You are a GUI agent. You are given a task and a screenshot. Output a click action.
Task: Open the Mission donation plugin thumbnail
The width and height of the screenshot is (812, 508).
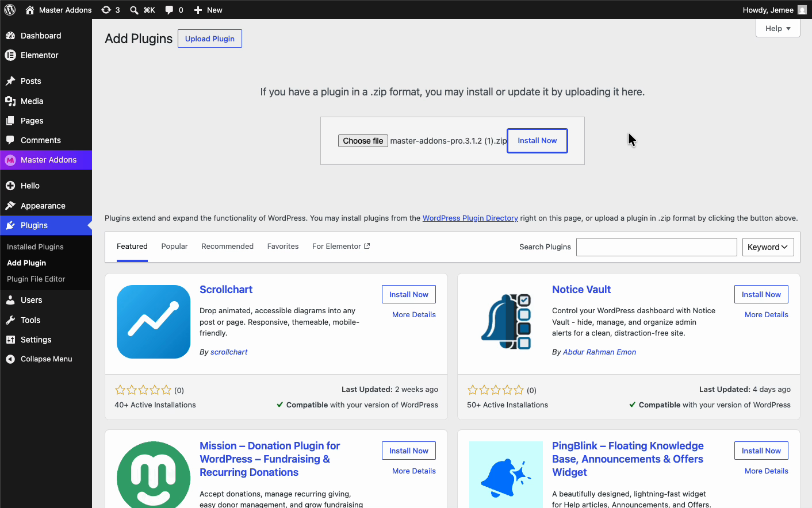(x=154, y=475)
